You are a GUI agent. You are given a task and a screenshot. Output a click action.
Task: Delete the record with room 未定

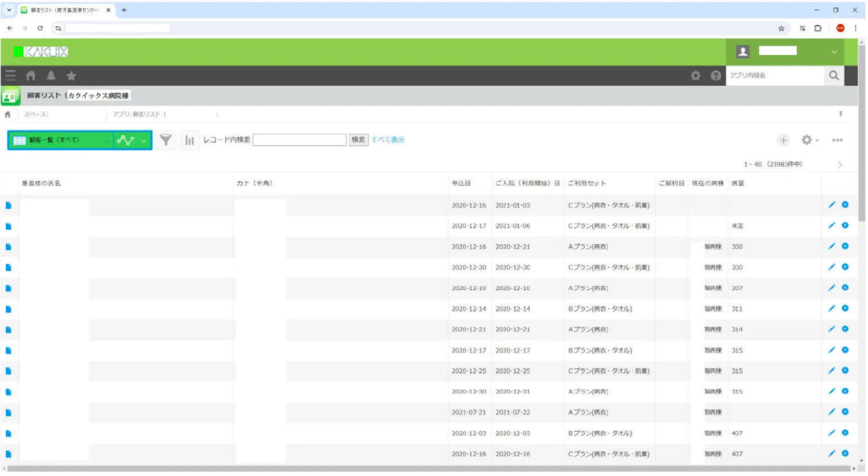(x=845, y=225)
